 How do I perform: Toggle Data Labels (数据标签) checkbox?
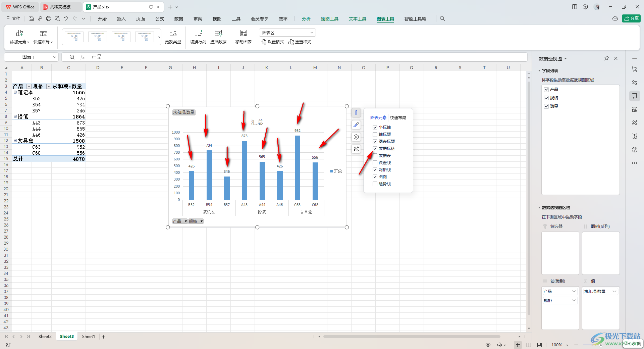375,149
